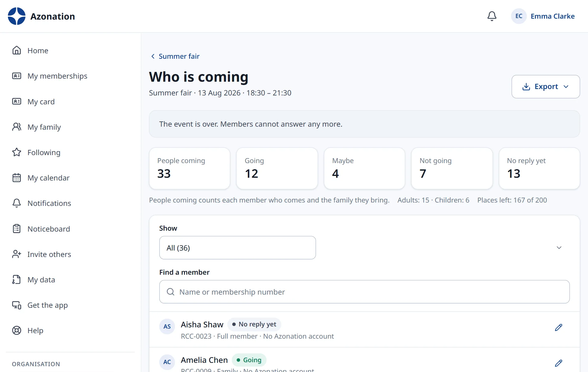The width and height of the screenshot is (588, 372).
Task: Click the My card icon
Action: (17, 101)
